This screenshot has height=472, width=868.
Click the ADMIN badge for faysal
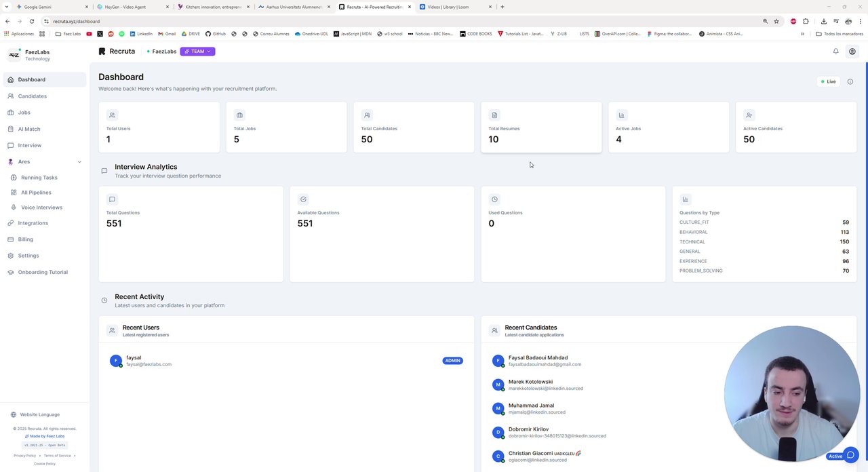(453, 361)
